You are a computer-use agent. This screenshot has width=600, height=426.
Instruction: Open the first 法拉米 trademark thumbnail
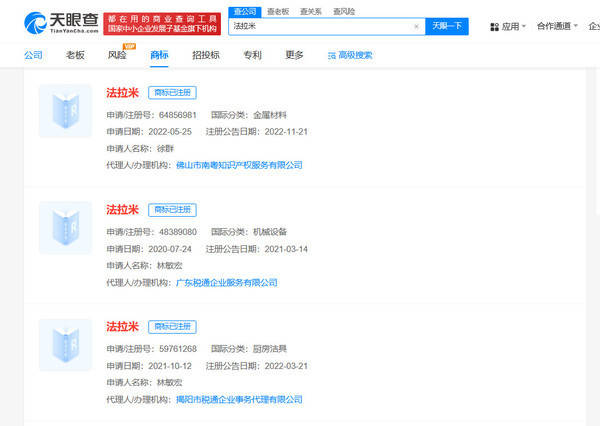(65, 111)
